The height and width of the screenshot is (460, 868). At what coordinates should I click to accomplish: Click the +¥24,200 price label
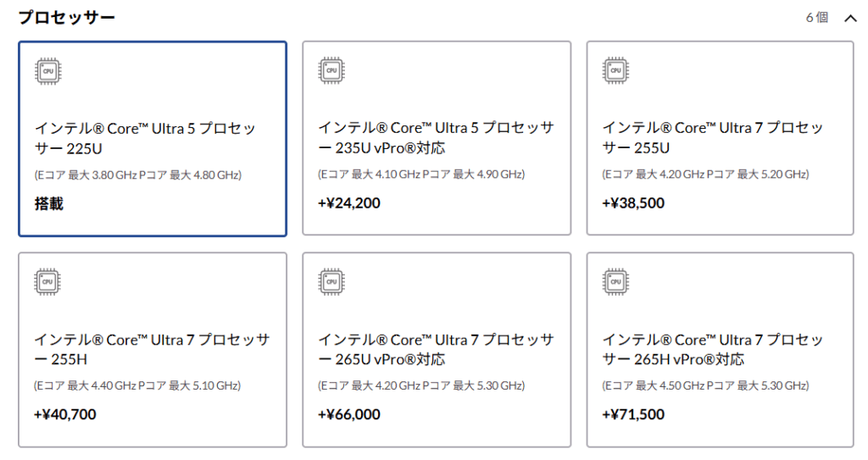tap(349, 203)
